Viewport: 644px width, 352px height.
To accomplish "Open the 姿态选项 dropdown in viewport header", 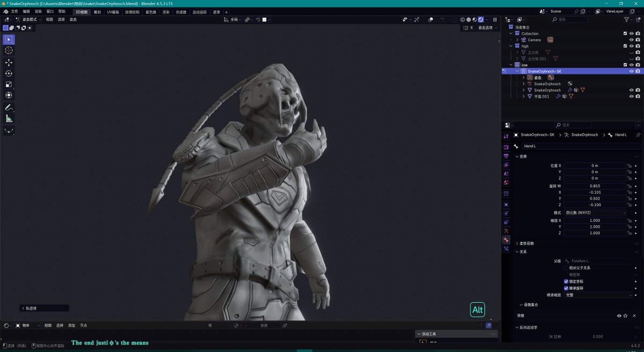I will 487,28.
